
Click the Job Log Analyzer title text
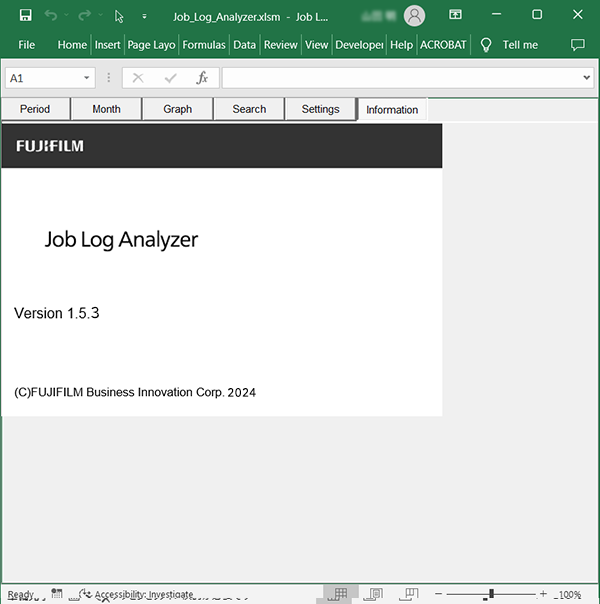tap(121, 240)
